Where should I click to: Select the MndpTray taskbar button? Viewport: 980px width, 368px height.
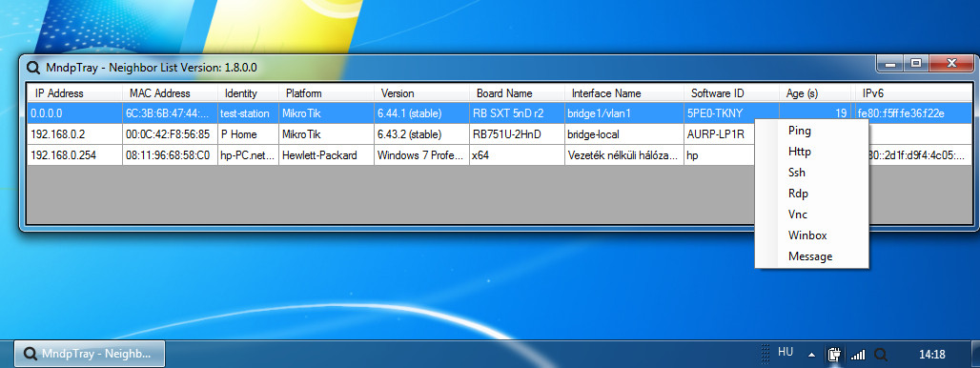(x=90, y=354)
